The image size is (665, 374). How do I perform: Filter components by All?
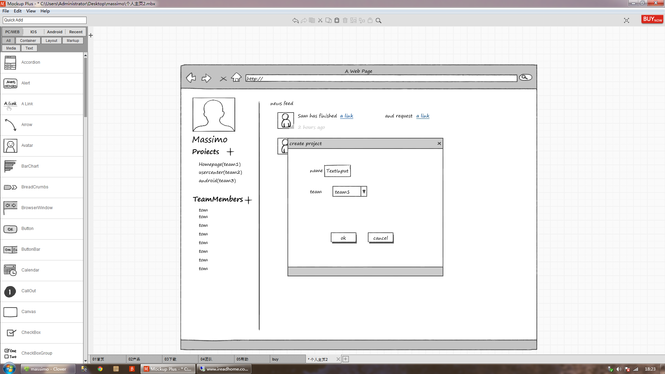coord(8,41)
